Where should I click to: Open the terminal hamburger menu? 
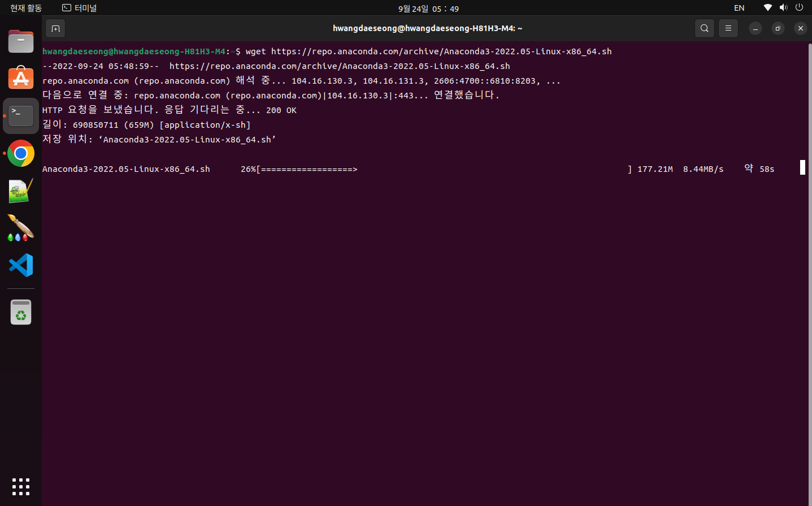728,28
